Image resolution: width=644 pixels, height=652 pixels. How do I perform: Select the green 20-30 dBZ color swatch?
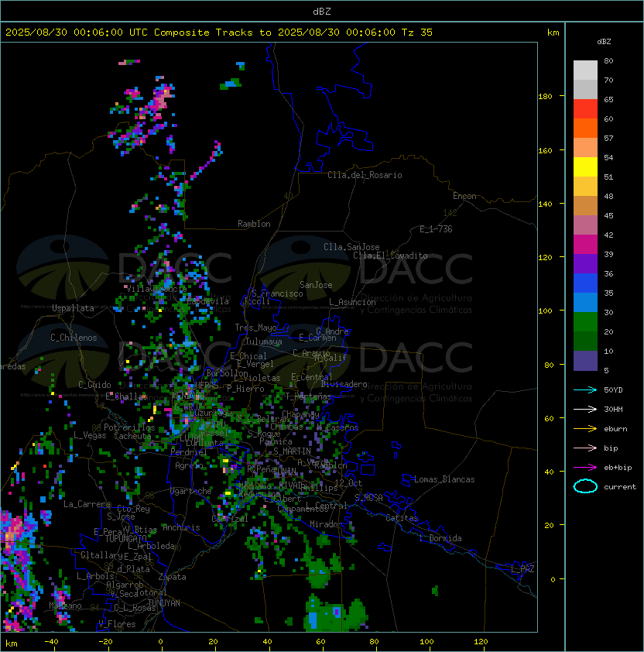coord(585,322)
